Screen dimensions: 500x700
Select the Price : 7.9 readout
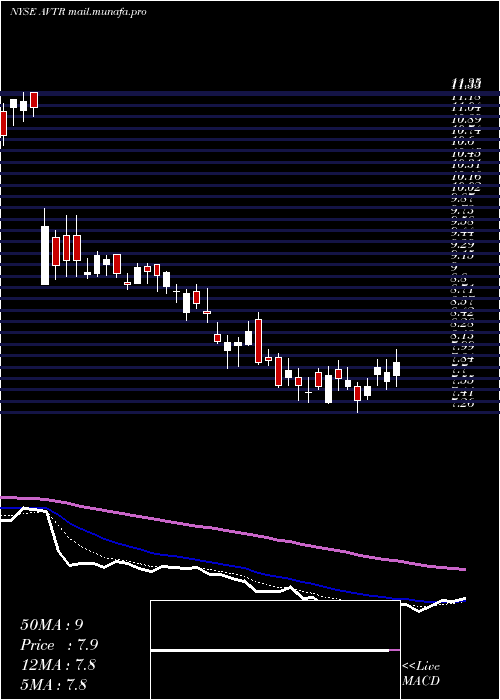59,645
